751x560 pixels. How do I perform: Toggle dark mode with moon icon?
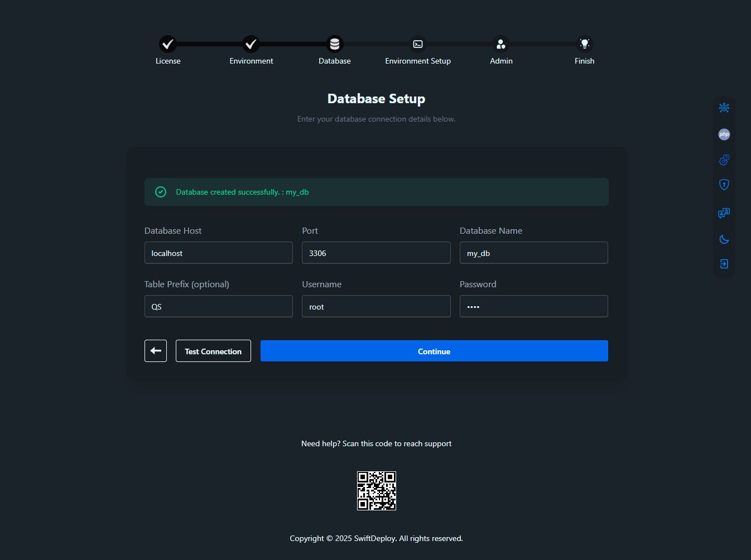coord(724,239)
